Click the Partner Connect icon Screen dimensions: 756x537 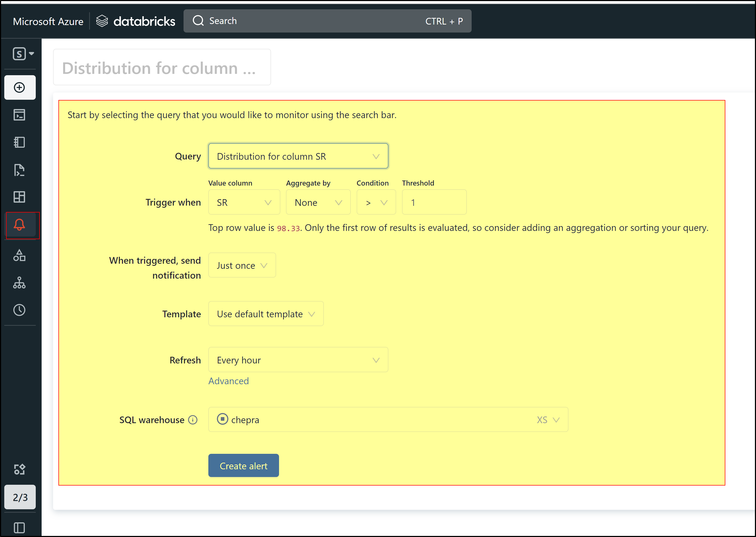click(19, 469)
